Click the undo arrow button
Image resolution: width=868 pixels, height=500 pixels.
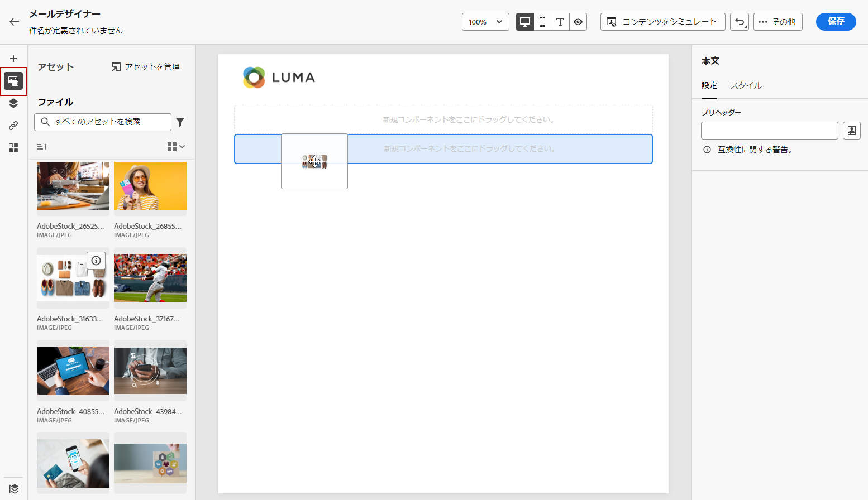pyautogui.click(x=740, y=22)
